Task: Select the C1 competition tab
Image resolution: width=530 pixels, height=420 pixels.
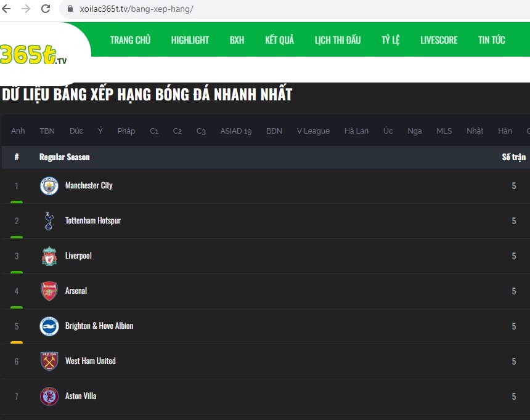Action: [x=154, y=131]
